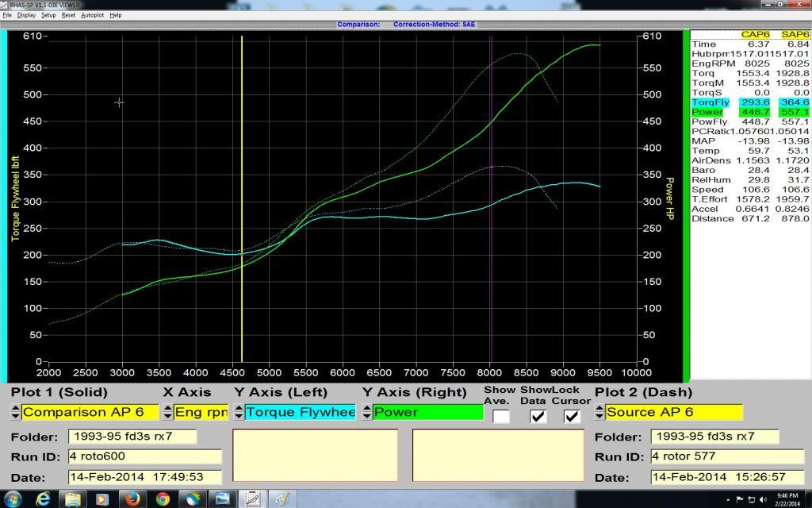Image resolution: width=812 pixels, height=508 pixels.
Task: Open the Paint taskbar icon
Action: (x=282, y=499)
